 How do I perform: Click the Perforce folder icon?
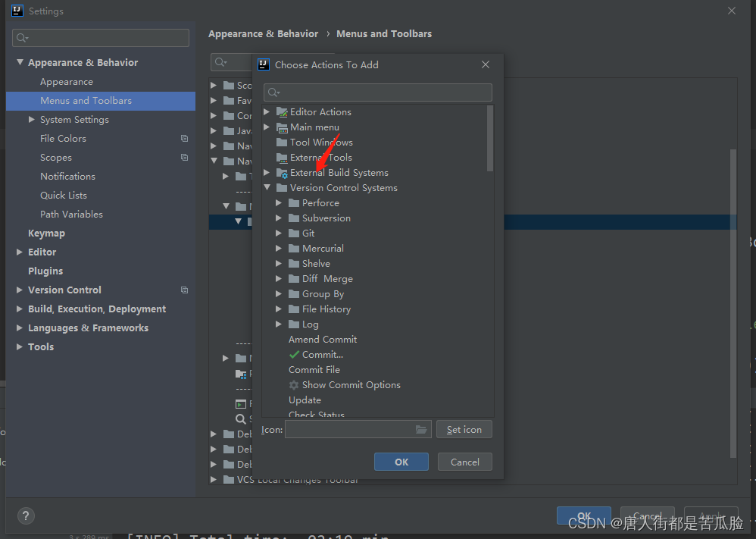(294, 203)
